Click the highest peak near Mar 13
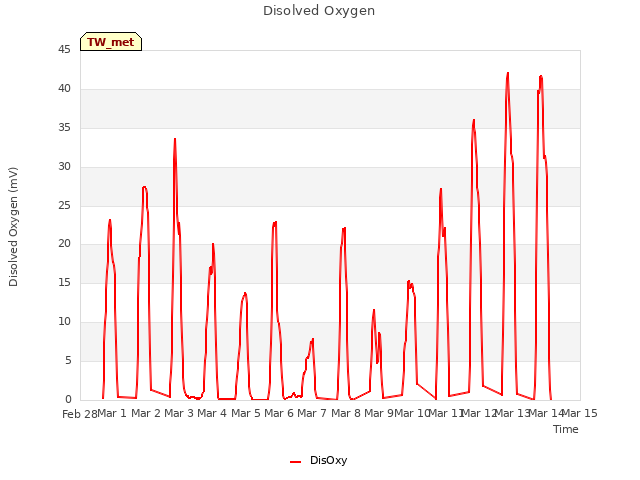640x480 pixels. click(508, 73)
